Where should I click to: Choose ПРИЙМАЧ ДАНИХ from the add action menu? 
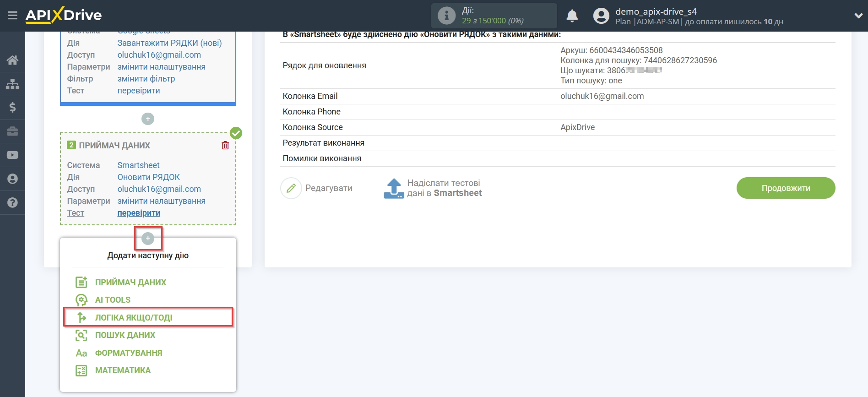coord(130,283)
